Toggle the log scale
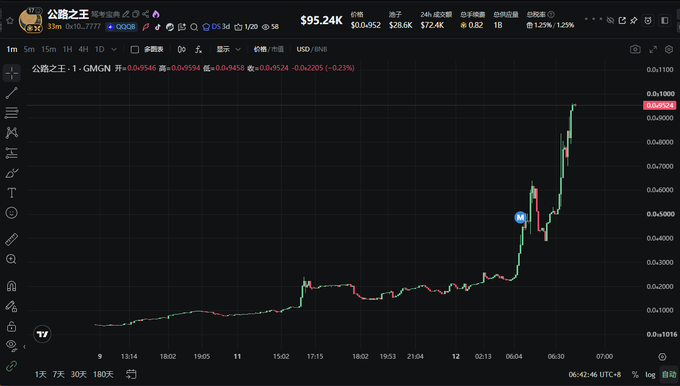Image resolution: width=680 pixels, height=386 pixels. 650,374
